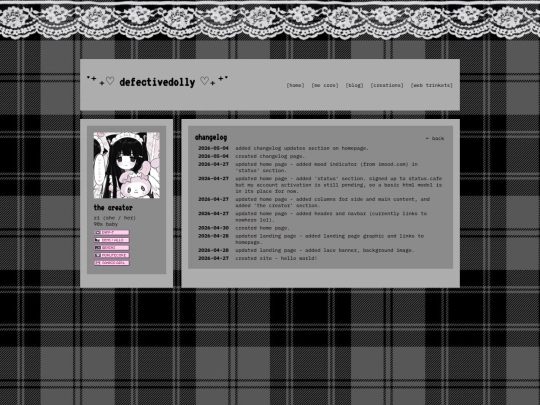
Task: Click the entry about lace banner, background image
Action: [x=325, y=250]
